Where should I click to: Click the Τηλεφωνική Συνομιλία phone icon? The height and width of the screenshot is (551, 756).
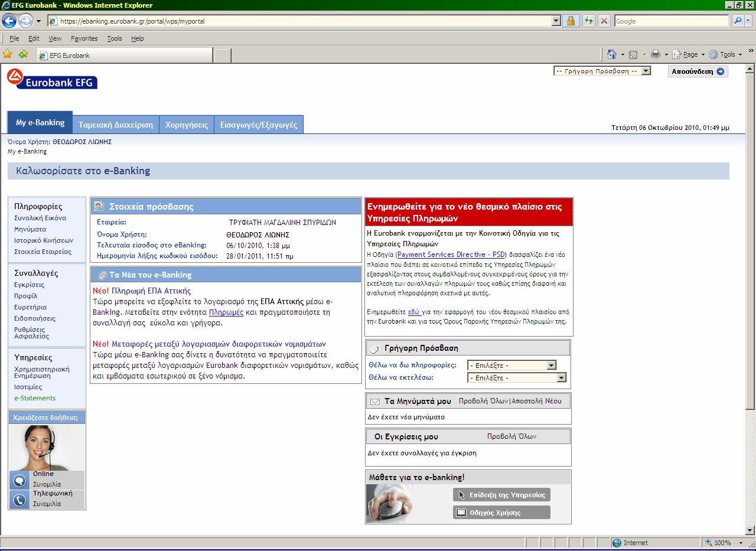[19, 500]
